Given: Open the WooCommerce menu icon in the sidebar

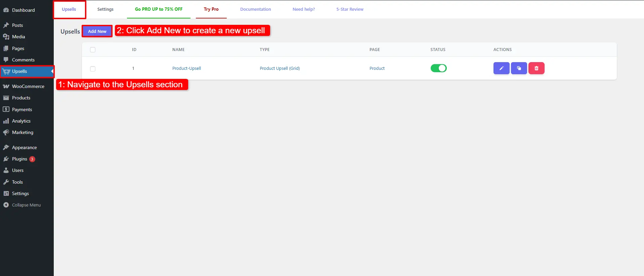Looking at the screenshot, I should coord(6,86).
